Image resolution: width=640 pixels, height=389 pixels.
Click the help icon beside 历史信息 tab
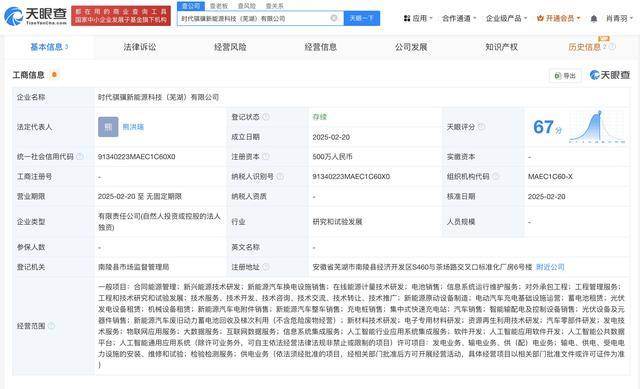[x=612, y=47]
